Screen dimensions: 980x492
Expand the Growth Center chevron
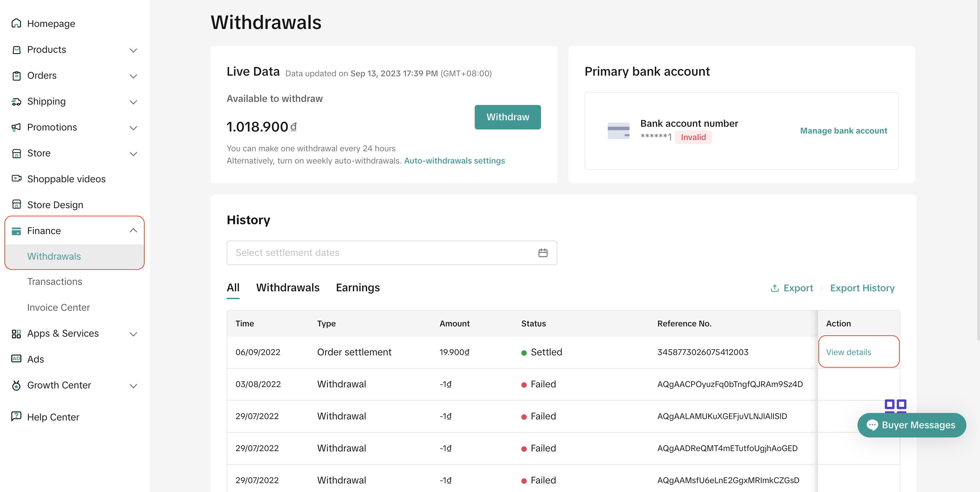tap(133, 385)
